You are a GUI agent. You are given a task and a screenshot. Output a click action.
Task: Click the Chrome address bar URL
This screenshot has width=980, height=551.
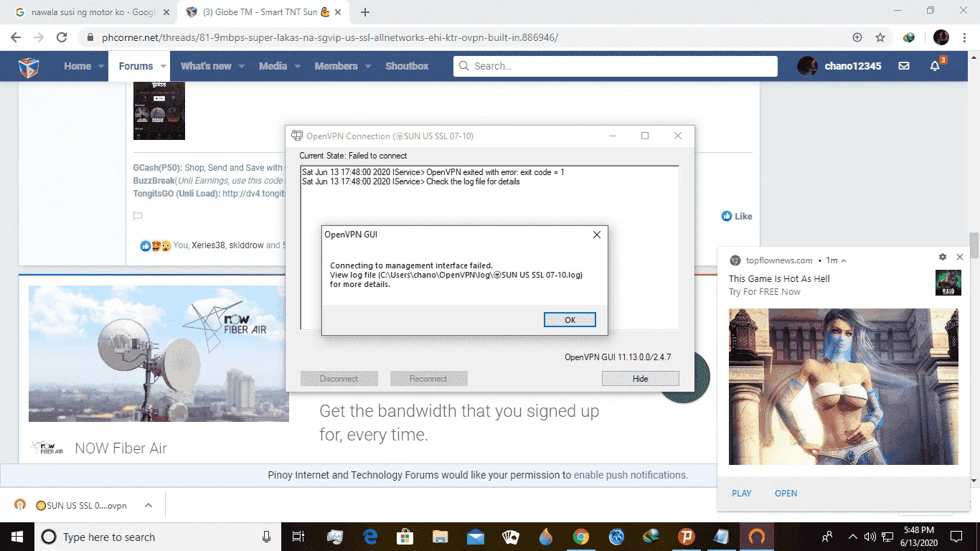[330, 37]
